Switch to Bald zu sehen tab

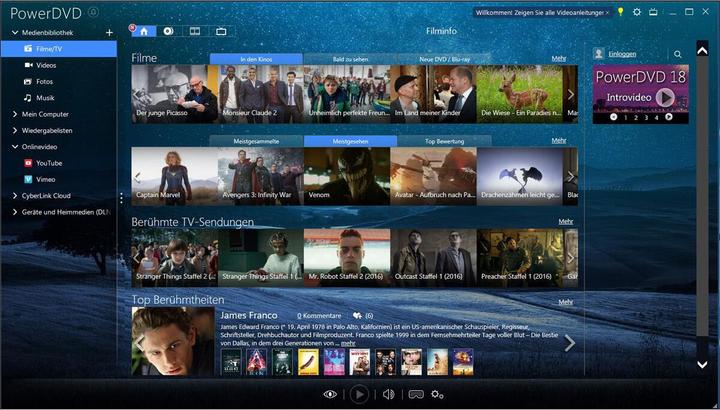click(x=350, y=59)
